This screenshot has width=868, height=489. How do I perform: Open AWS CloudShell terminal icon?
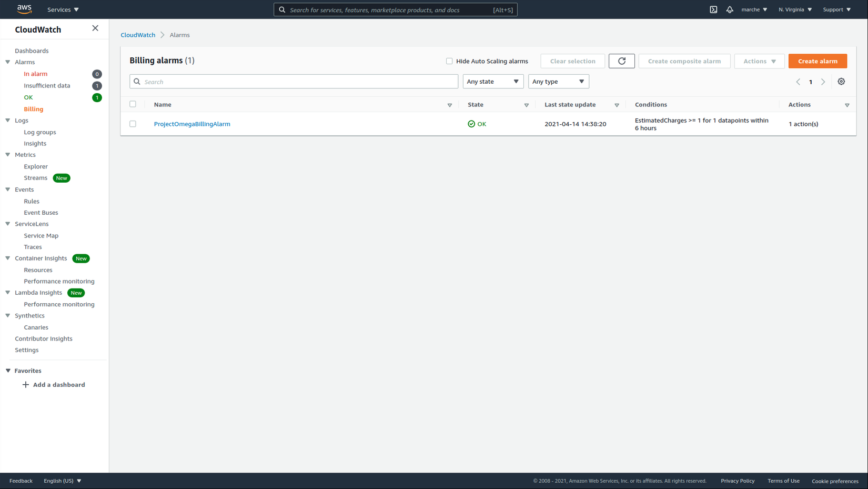[713, 9]
